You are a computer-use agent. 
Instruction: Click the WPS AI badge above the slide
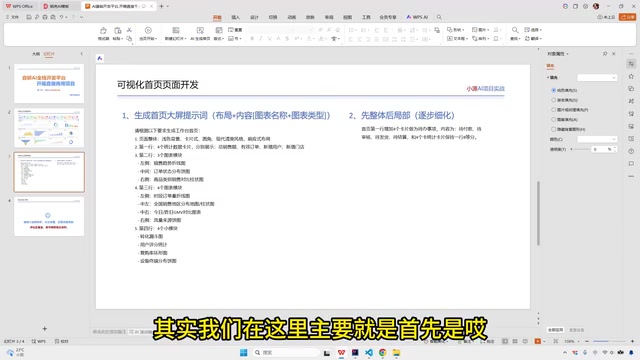tap(100, 58)
